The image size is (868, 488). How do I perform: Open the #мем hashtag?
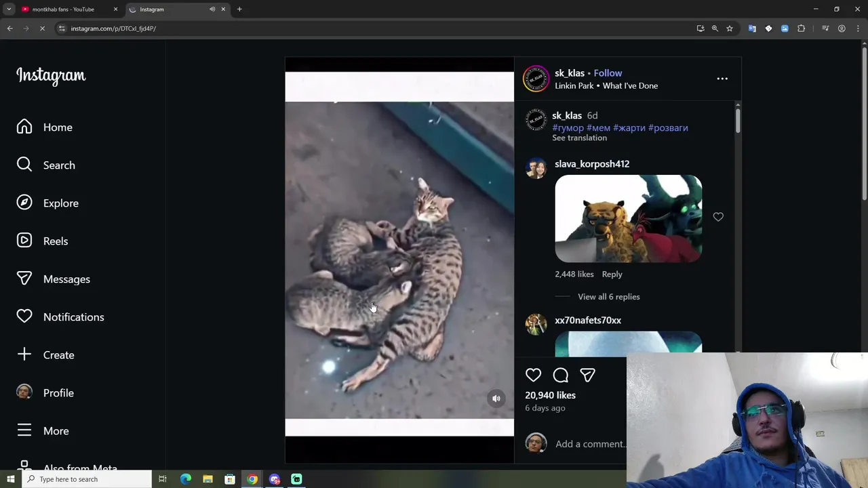click(598, 128)
